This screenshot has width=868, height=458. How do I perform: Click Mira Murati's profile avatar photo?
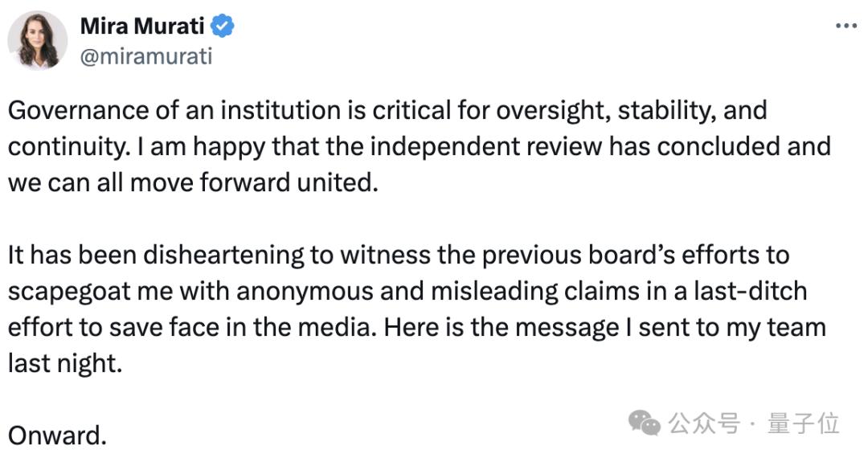click(38, 40)
